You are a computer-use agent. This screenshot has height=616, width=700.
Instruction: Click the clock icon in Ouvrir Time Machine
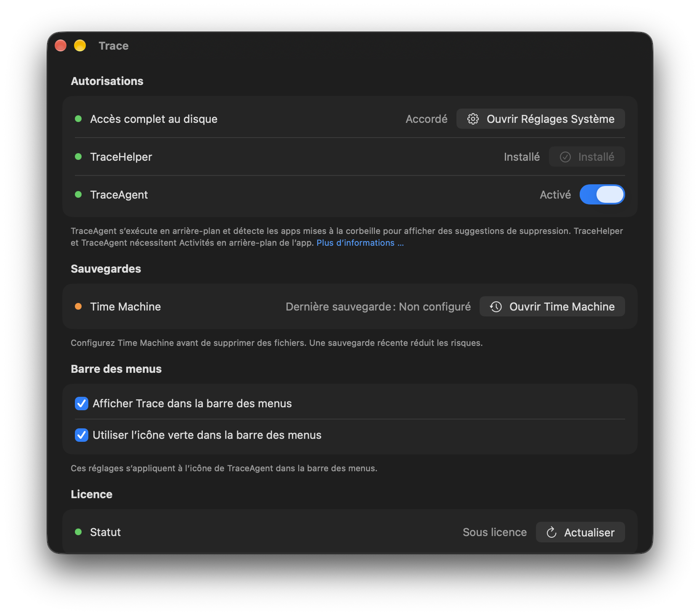pos(496,307)
